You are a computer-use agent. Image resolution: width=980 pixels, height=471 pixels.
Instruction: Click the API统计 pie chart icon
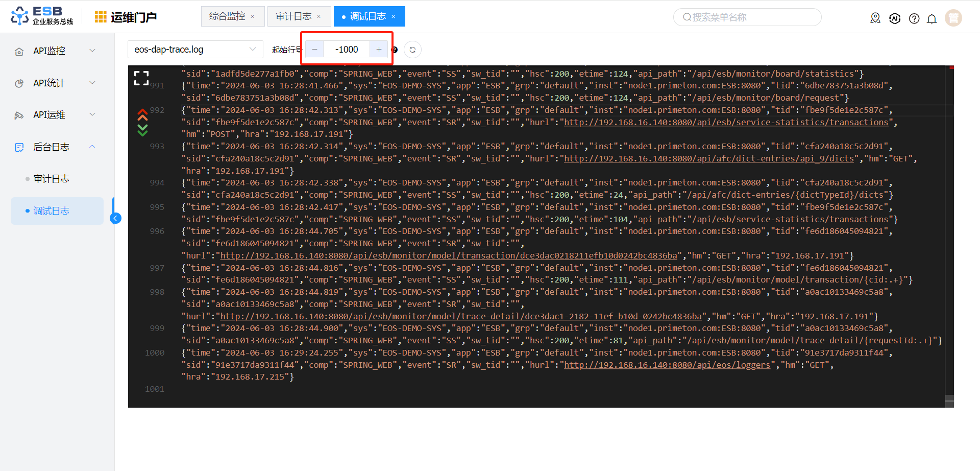pyautogui.click(x=19, y=83)
